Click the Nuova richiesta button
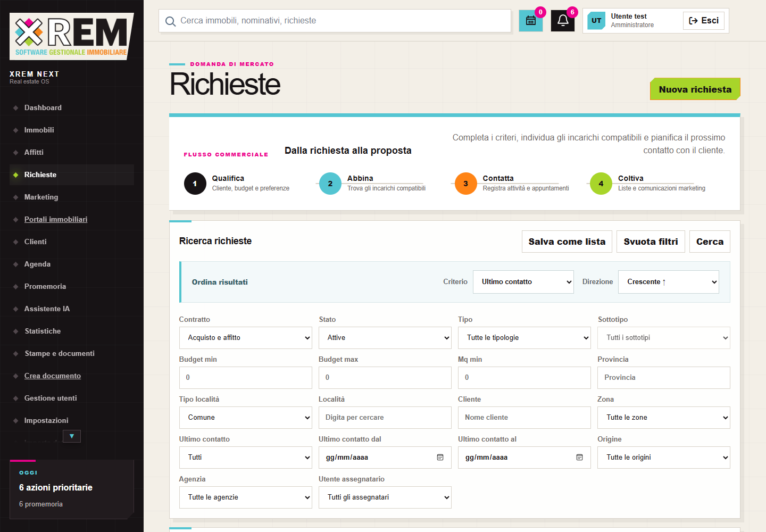Image resolution: width=766 pixels, height=532 pixels. coord(695,89)
